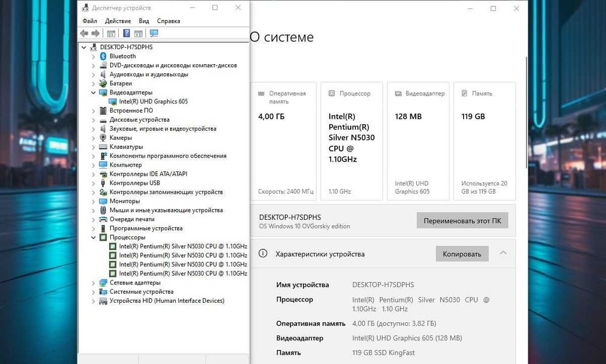Click the Forward arrow in Device Manager toolbar
Screen dimensions: 606x364
96,34
